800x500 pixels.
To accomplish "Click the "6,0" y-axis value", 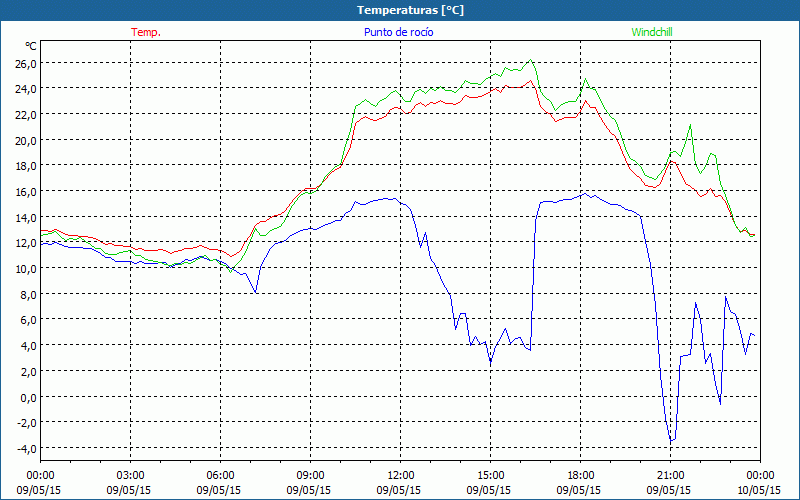I will click(28, 320).
